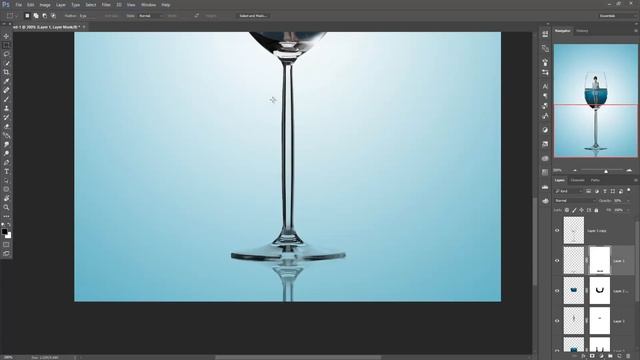Image resolution: width=640 pixels, height=360 pixels.
Task: Select the Hand tool
Action: [6, 198]
